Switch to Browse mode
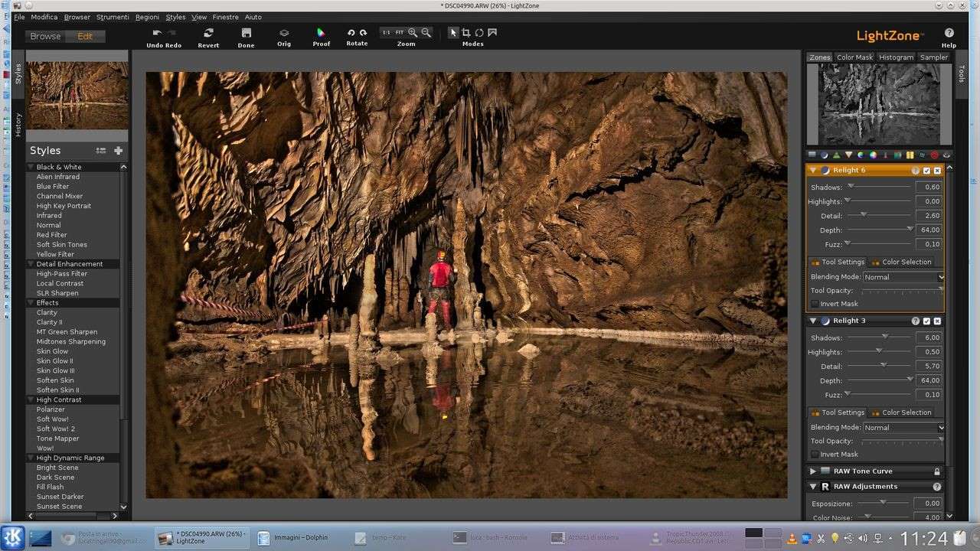This screenshot has height=551, width=980. click(x=45, y=36)
